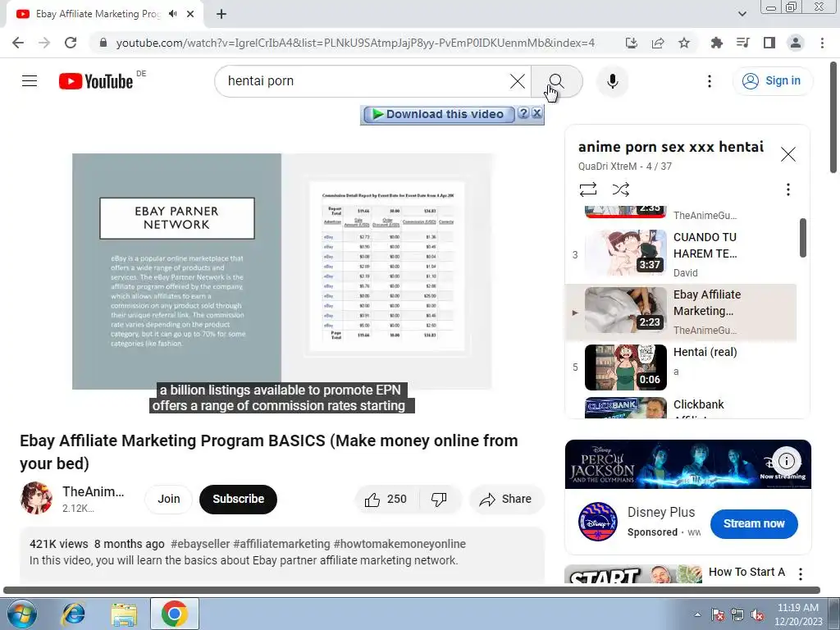Open TheAnim... channel name link
Viewport: 840px width, 630px height.
(x=94, y=492)
